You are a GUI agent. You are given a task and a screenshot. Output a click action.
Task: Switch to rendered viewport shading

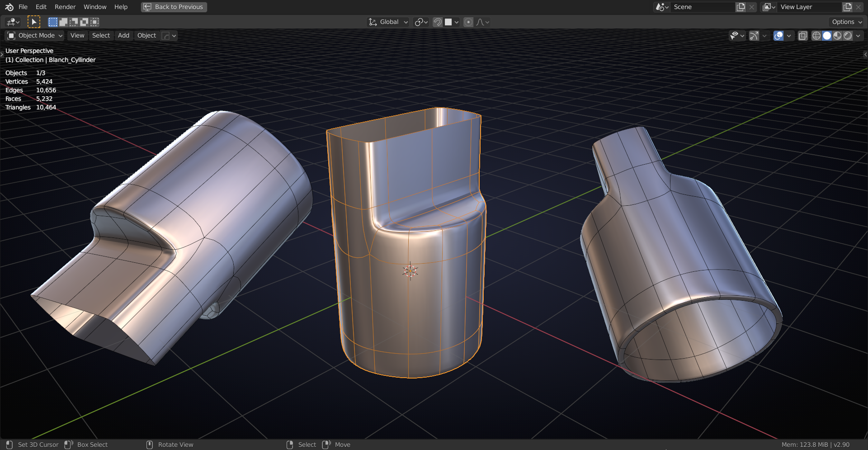pyautogui.click(x=848, y=36)
